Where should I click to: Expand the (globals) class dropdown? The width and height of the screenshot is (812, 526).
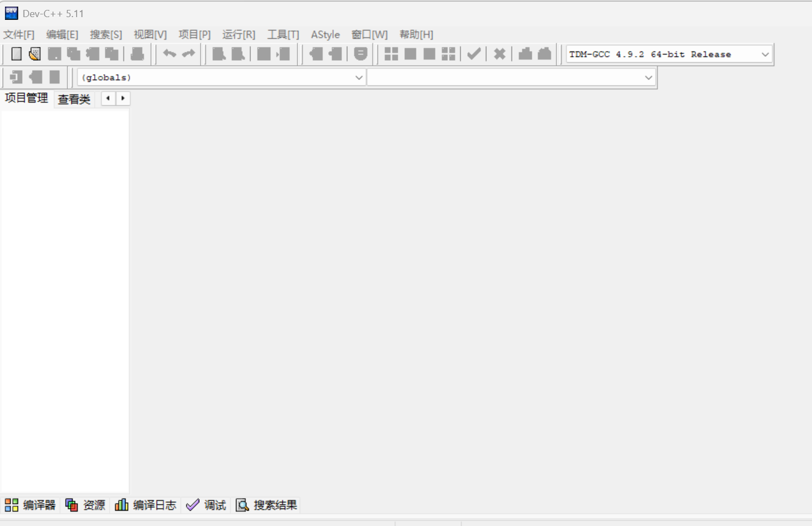click(x=221, y=77)
